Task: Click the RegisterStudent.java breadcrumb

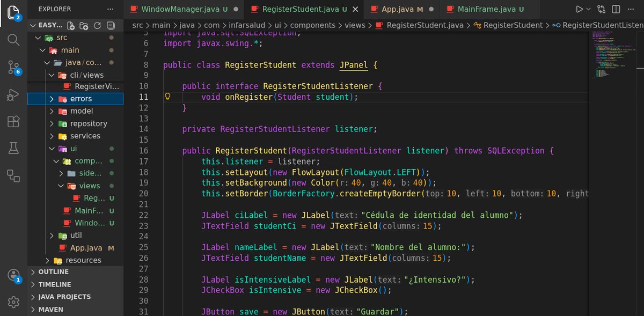Action: point(419,25)
